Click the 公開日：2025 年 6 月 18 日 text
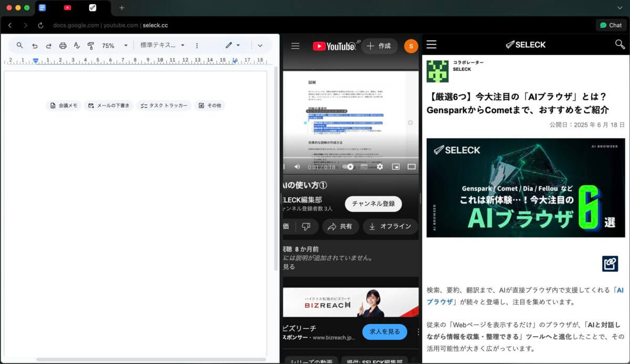The height and width of the screenshot is (364, 630). click(x=587, y=125)
